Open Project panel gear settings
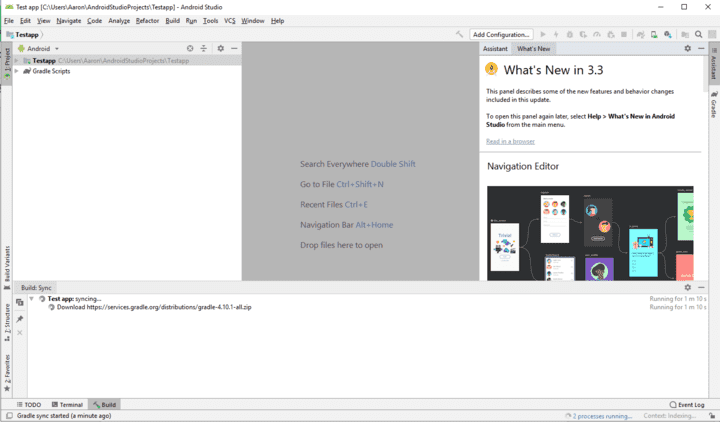The height and width of the screenshot is (422, 720). [220, 48]
